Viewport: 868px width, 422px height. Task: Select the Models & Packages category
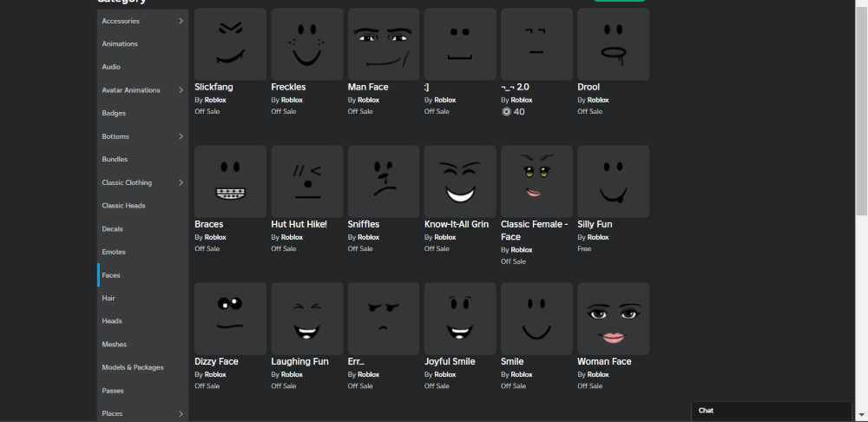(143, 367)
